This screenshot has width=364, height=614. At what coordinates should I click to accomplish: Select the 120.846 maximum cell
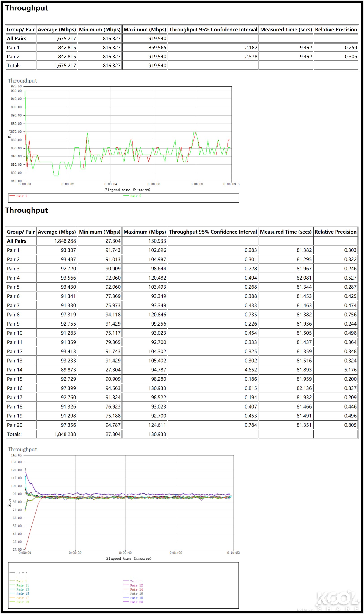pos(157,315)
